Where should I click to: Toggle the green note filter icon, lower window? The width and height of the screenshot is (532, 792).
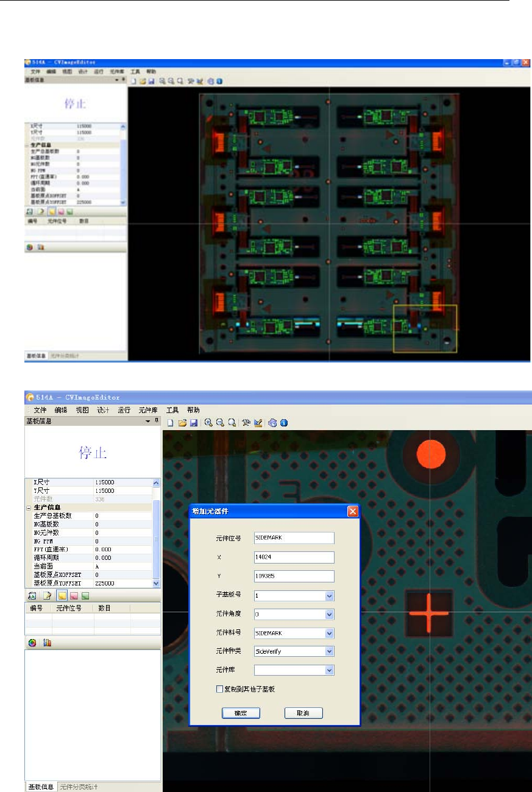coord(86,595)
